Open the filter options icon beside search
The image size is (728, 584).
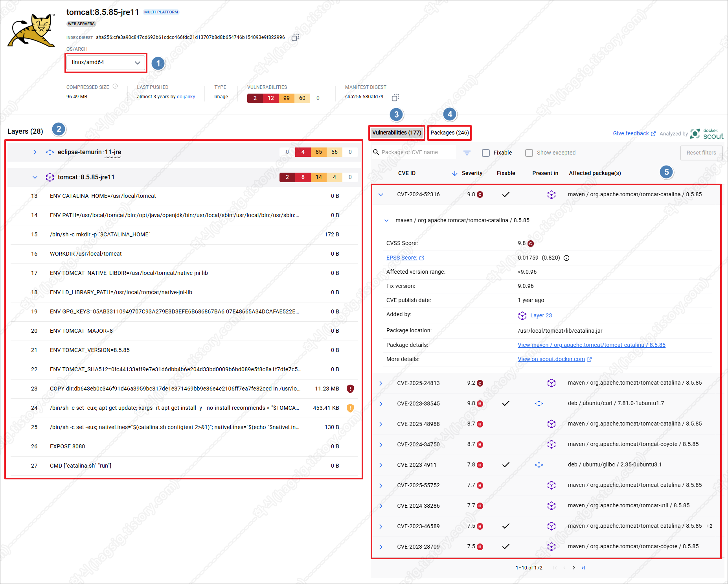[467, 153]
